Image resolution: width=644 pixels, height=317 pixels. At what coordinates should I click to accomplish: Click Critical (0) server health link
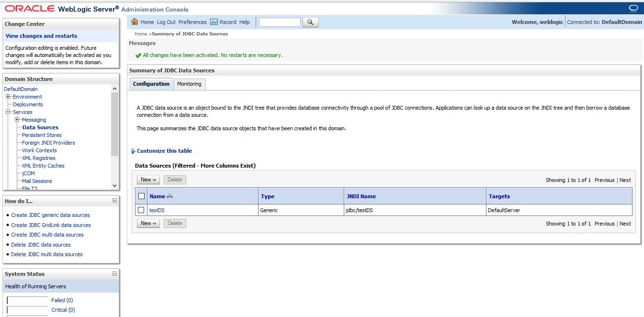click(x=63, y=310)
